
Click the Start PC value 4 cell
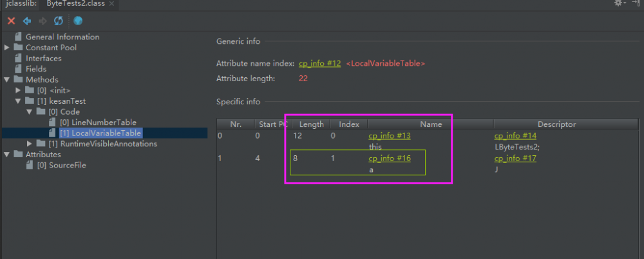tap(258, 158)
